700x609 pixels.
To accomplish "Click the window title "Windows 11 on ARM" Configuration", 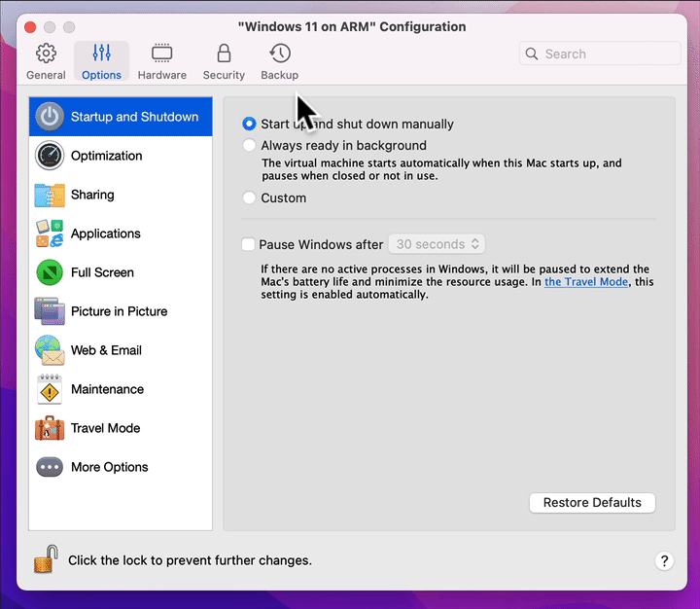I will [352, 27].
